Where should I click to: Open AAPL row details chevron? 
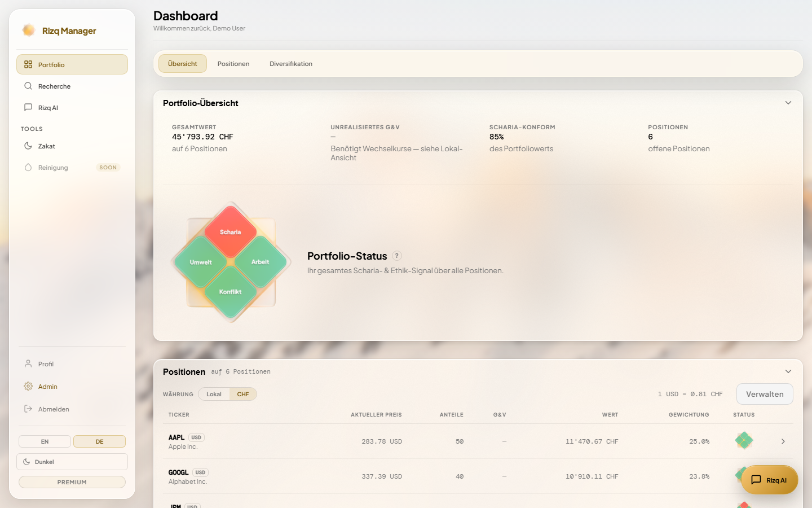(x=783, y=441)
